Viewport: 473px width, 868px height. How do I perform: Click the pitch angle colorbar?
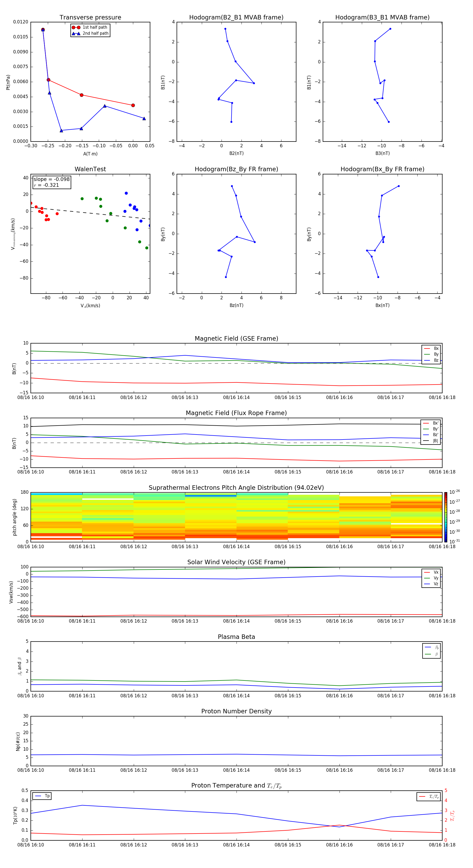pos(446,517)
